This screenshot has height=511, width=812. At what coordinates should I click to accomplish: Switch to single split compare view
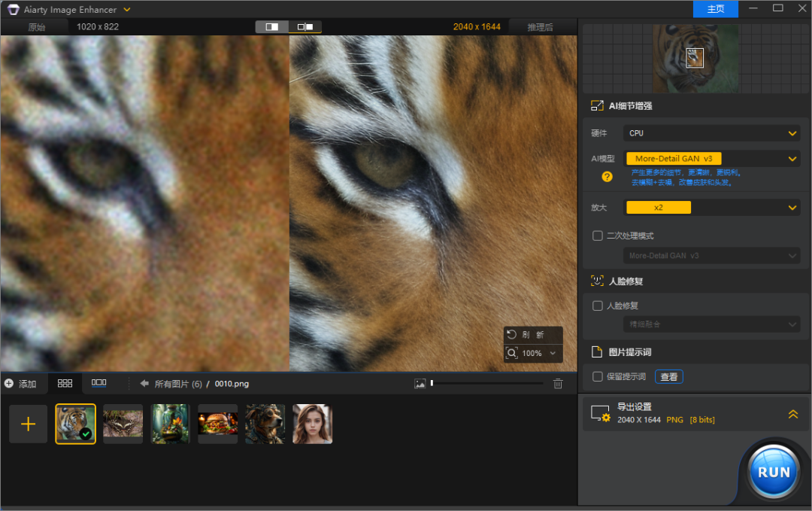coord(272,26)
